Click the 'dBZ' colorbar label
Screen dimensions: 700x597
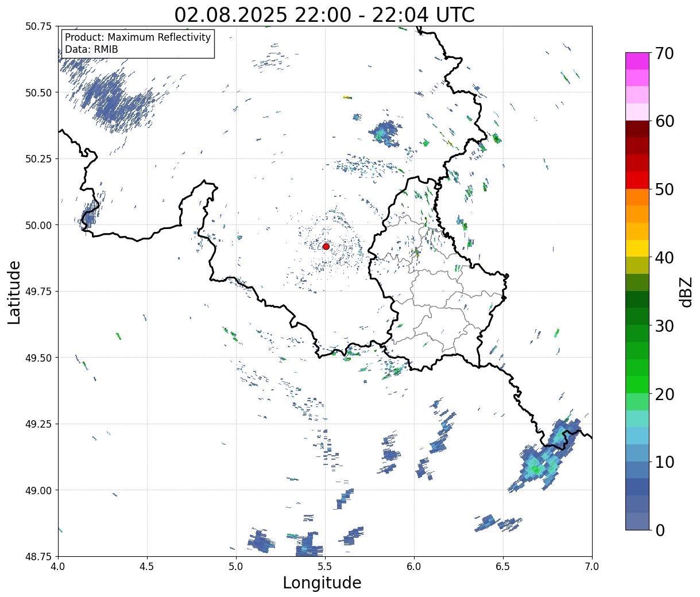click(x=686, y=291)
